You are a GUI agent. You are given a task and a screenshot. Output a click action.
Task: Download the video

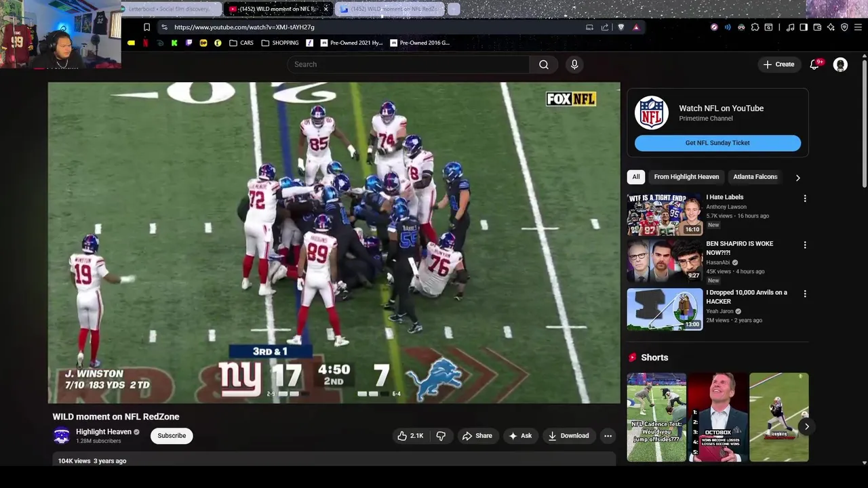coord(568,436)
